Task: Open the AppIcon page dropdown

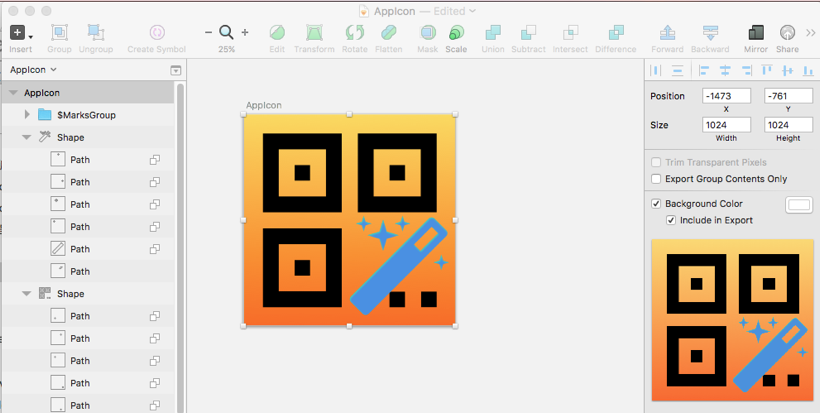Action: (33, 70)
